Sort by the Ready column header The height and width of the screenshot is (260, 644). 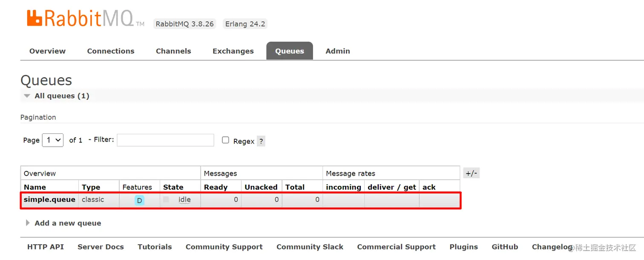tap(216, 187)
